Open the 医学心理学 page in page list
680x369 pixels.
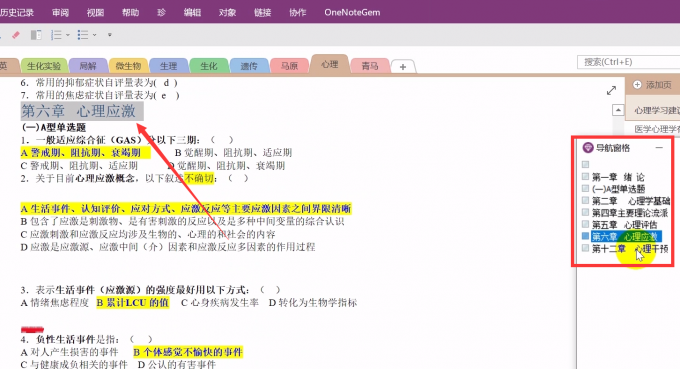[x=657, y=129]
